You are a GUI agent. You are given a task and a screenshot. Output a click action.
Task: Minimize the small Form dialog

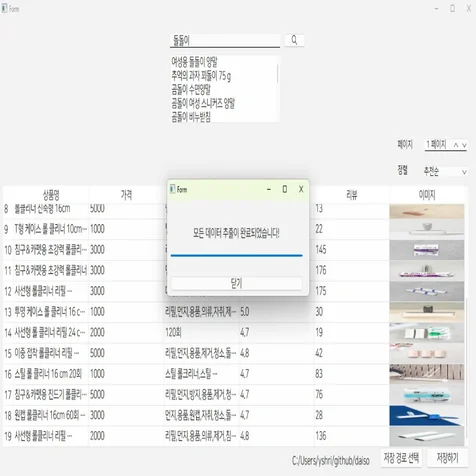pyautogui.click(x=269, y=189)
